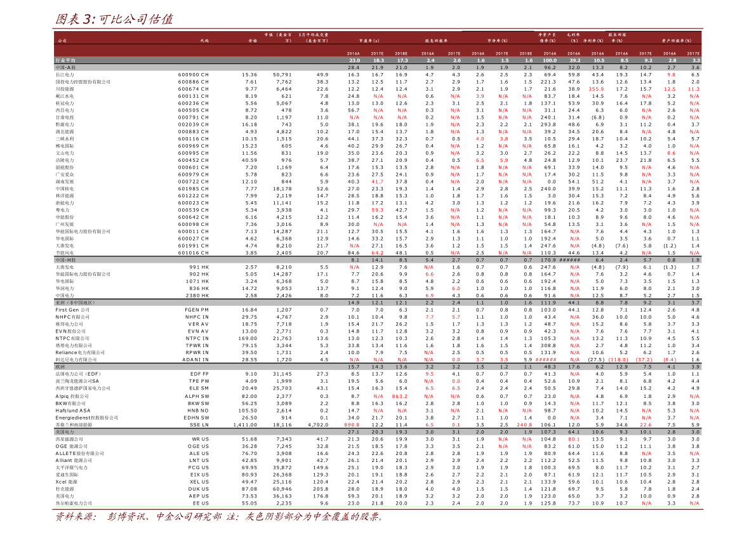Click the source note 资料来源 at bottom
The width and height of the screenshot is (756, 535).
[x=220, y=517]
